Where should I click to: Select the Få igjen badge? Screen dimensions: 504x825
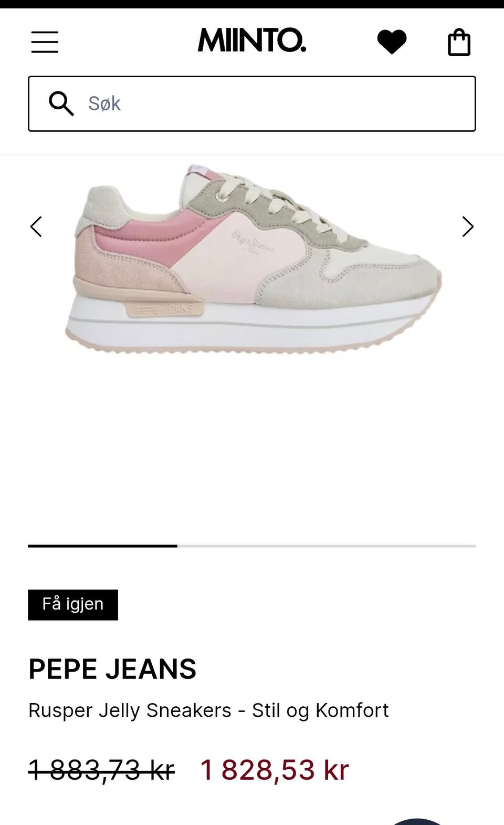point(73,605)
